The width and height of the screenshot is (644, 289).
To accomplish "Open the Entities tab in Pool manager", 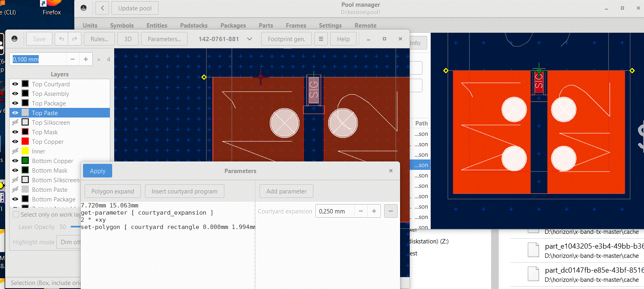I will click(157, 25).
